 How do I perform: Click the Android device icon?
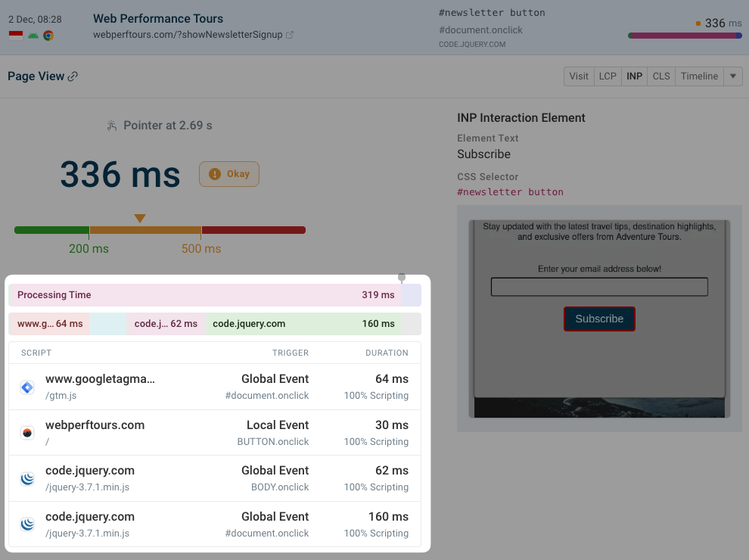pyautogui.click(x=33, y=34)
